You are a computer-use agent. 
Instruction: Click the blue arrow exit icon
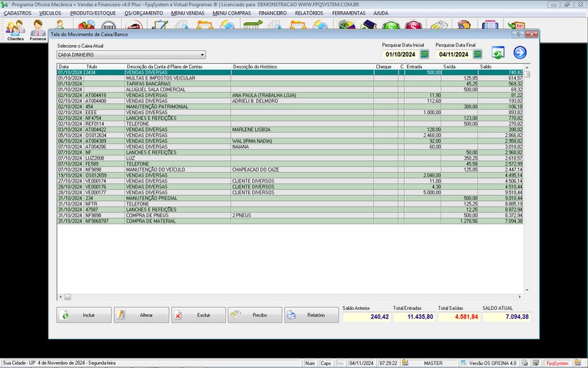point(520,52)
